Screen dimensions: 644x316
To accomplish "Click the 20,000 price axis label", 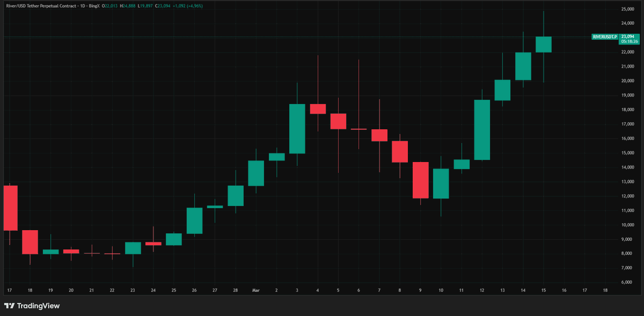I will [x=627, y=81].
